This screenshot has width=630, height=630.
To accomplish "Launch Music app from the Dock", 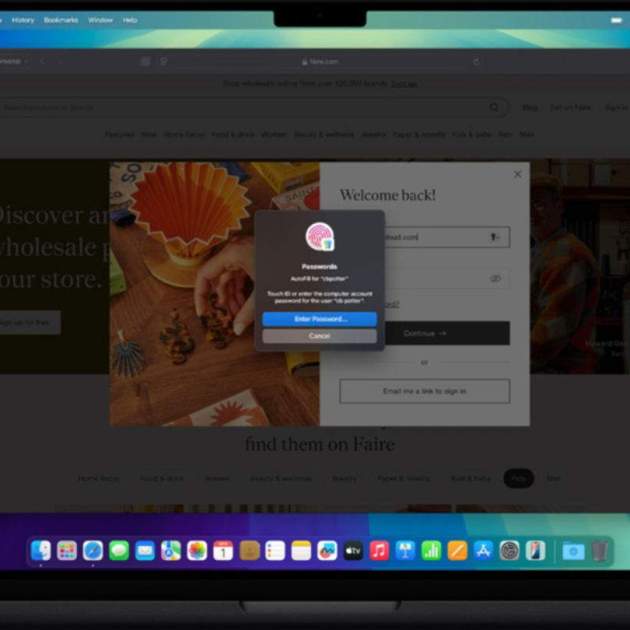I will tap(379, 550).
